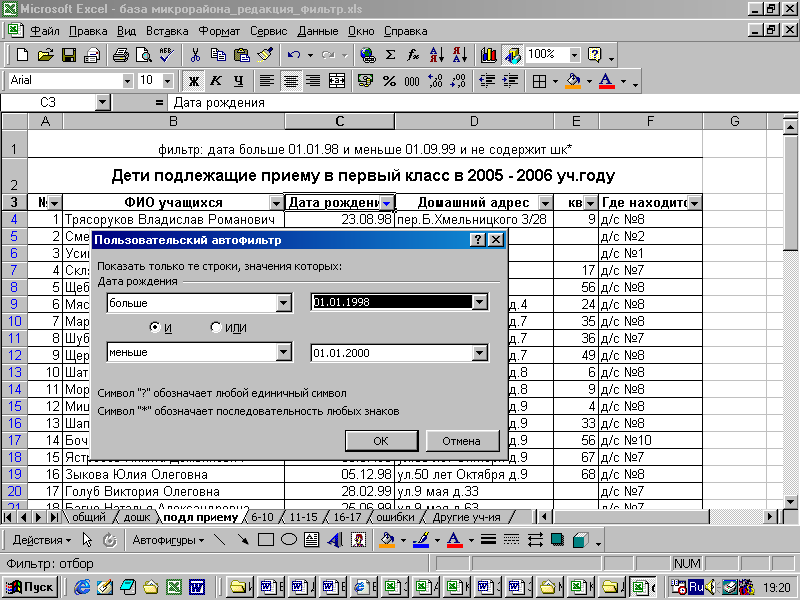Open Print Preview from the toolbar
The image size is (800, 600).
(144, 55)
